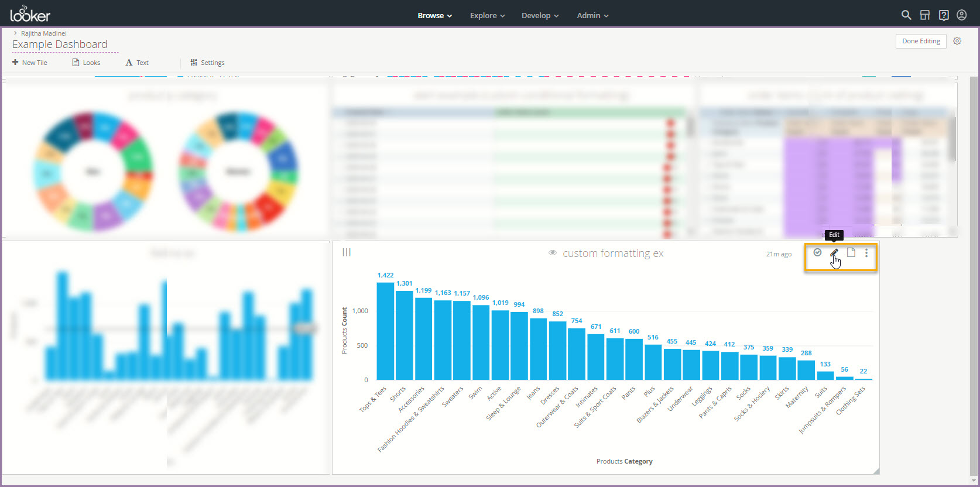Click the Pants bar labeled 600
Viewport: 980px width, 487px height.
coord(634,359)
